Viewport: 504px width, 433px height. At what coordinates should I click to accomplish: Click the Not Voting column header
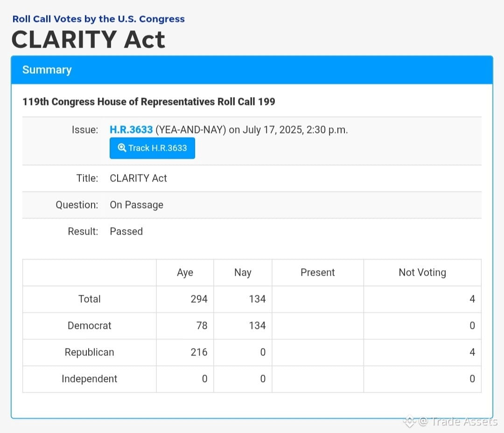pos(422,272)
